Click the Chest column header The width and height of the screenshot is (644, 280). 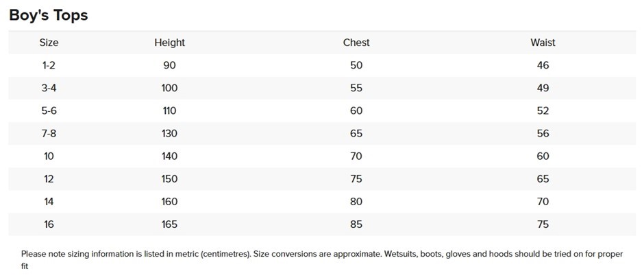coord(356,43)
